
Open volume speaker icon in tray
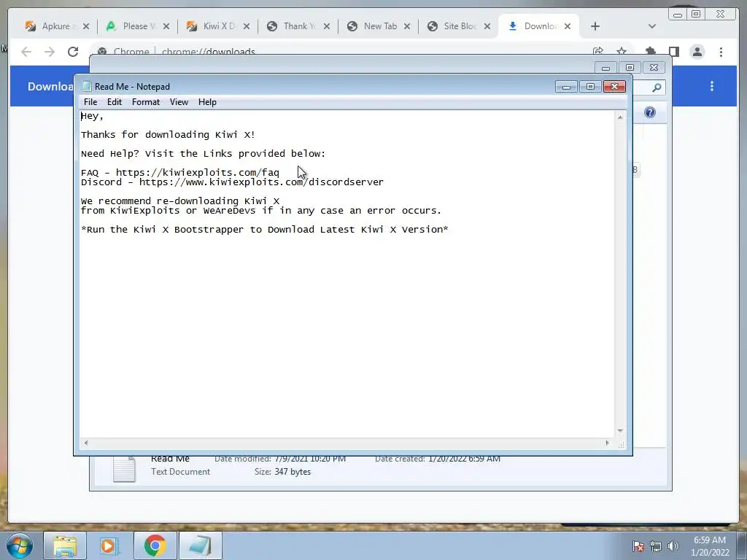(x=673, y=546)
